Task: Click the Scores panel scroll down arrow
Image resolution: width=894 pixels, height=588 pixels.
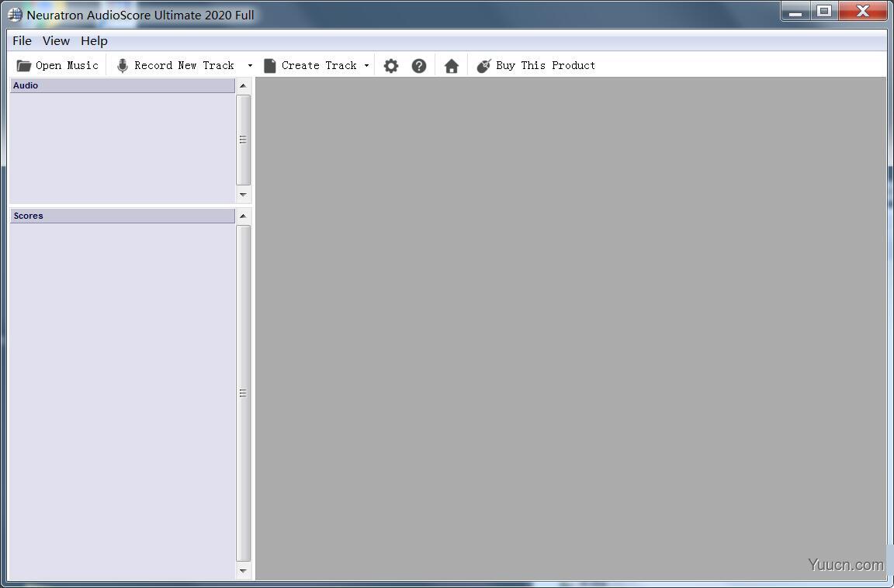Action: (x=243, y=571)
